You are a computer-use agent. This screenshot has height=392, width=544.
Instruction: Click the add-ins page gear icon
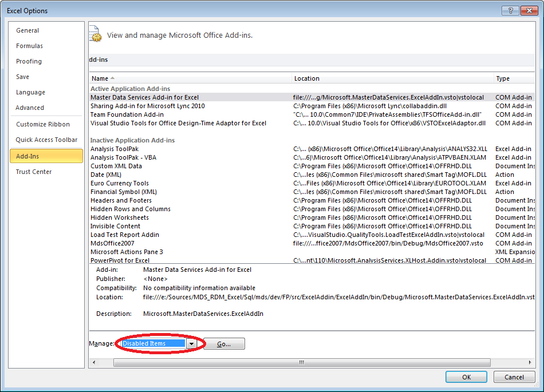96,34
